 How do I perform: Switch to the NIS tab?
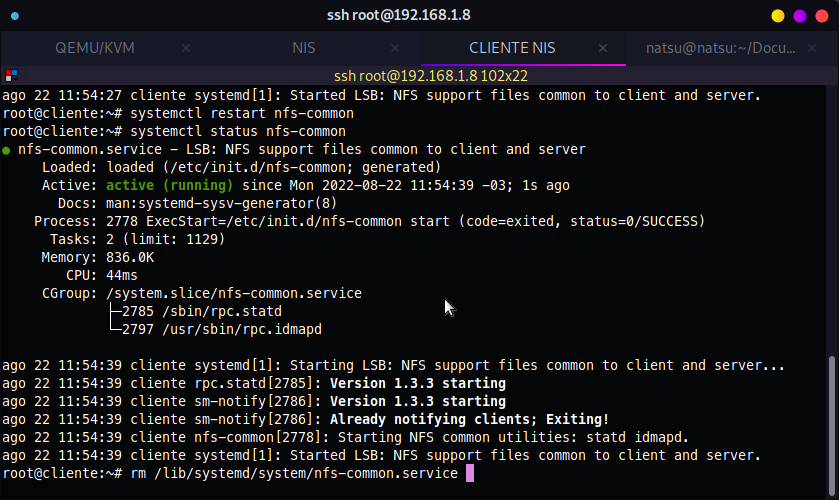pyautogui.click(x=303, y=48)
